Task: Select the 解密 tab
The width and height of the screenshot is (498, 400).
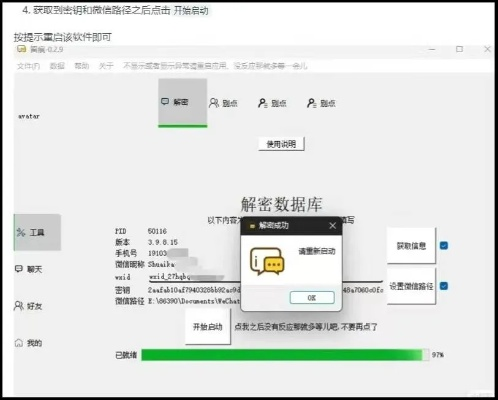Action: 183,103
